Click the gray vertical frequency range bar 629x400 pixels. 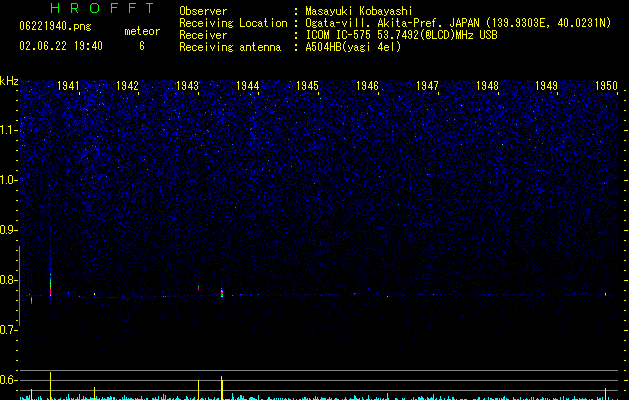[19, 286]
